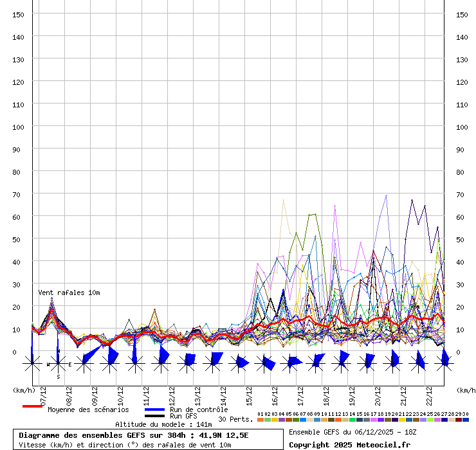This screenshot has width=476, height=450.
Task: Click the 19/12 date on the x-axis
Action: click(352, 393)
